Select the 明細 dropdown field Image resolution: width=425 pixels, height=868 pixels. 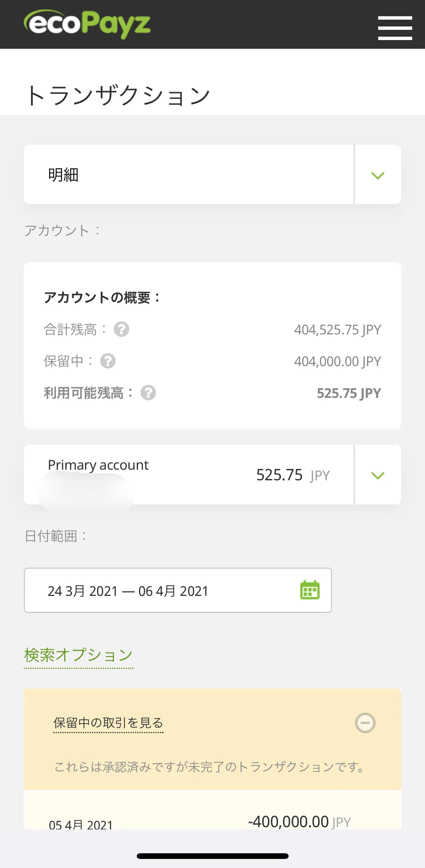[x=212, y=175]
